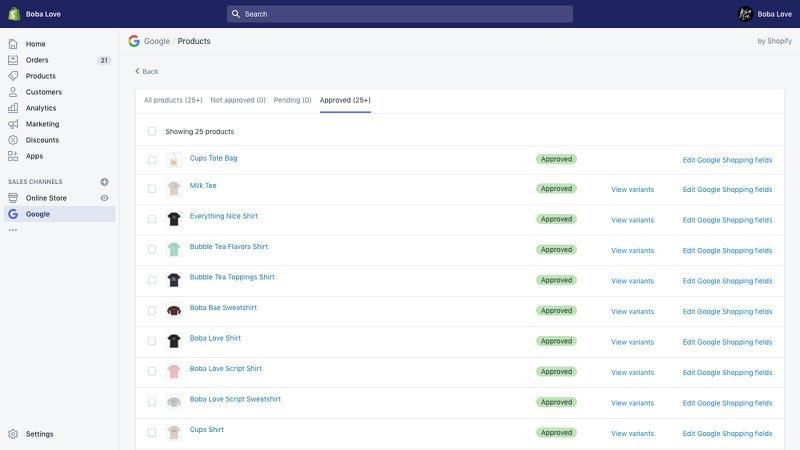The width and height of the screenshot is (800, 450).
Task: Check the Everything Nice Shirt checkbox
Action: 152,219
